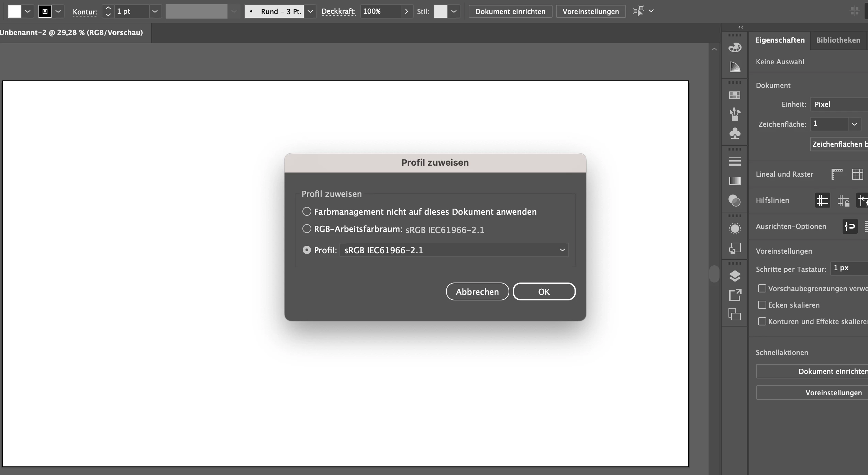Viewport: 868px width, 475px height.
Task: Confirm the profile dialog with OK
Action: 544,292
